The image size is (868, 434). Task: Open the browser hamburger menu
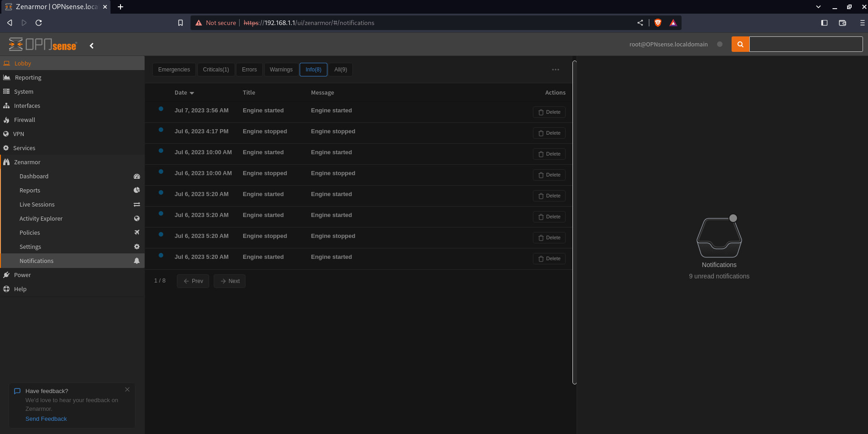pyautogui.click(x=862, y=23)
